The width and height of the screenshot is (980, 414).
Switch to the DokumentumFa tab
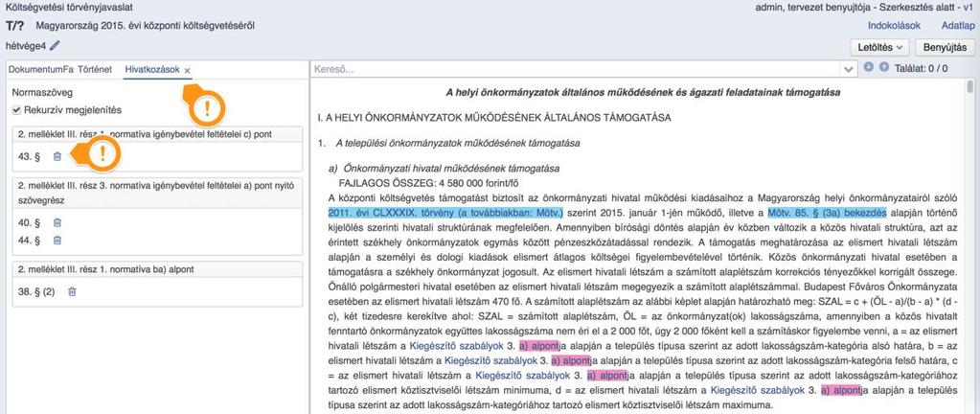(40, 70)
